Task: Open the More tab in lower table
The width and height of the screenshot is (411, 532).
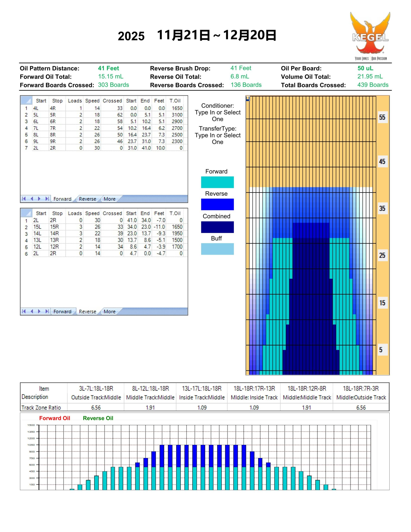Action: point(109,312)
